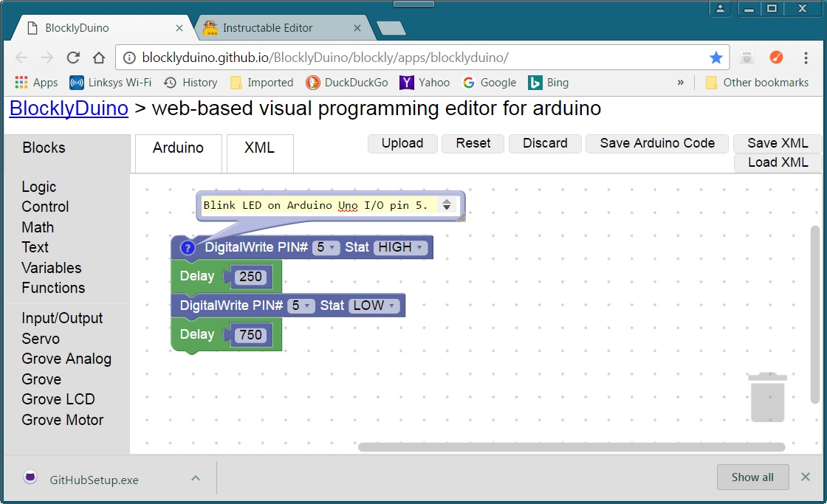Switch to the Instructable Editor browser tab
The image size is (827, 504).
[273, 27]
